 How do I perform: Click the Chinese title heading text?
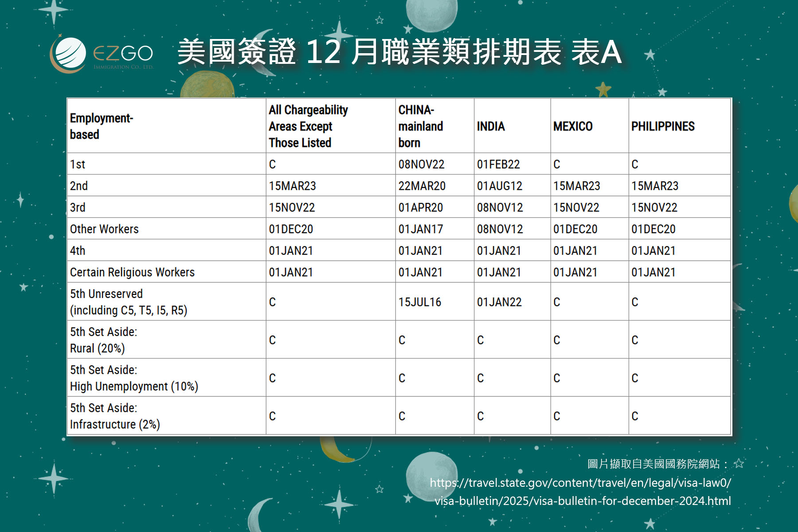399,52
